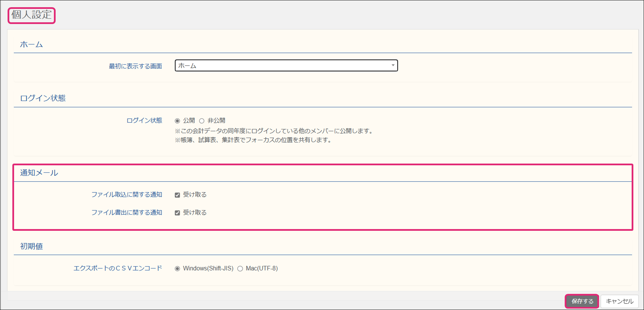This screenshot has height=310, width=644.
Task: Choose 非公開 for login status
Action: tap(202, 121)
